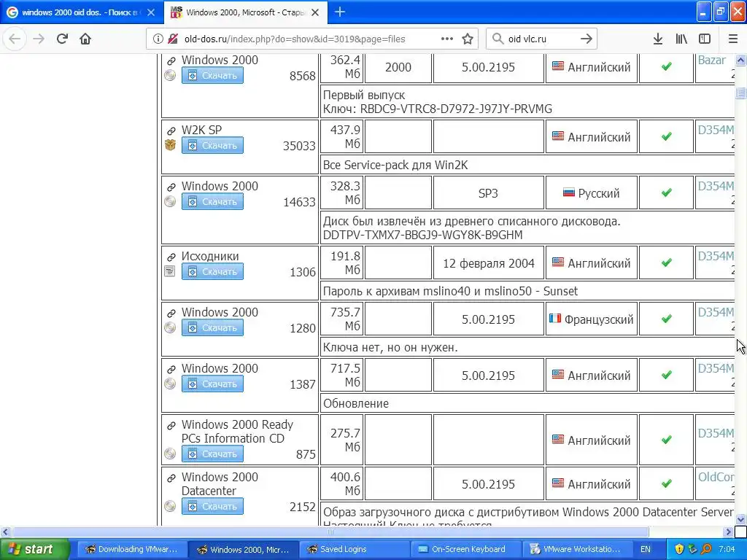Select the key text RBDC9-VTRC8-D7972-J97JY-PRVMG
The height and width of the screenshot is (560, 747).
[x=456, y=109]
